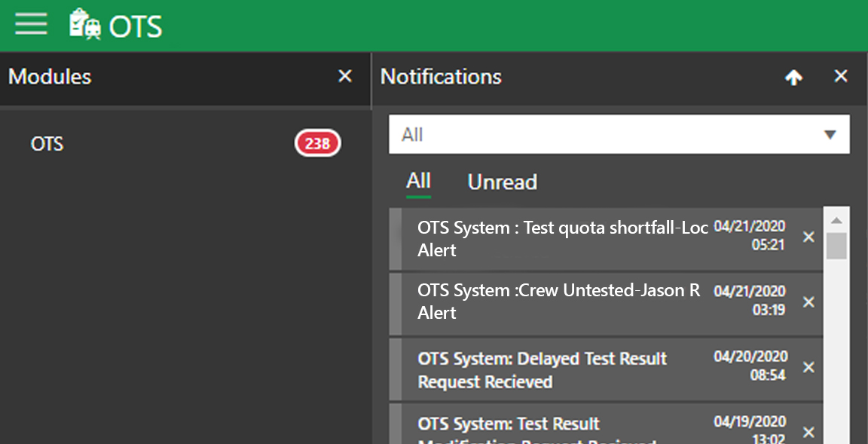Open the hamburger menu
The width and height of the screenshot is (868, 444).
click(31, 25)
